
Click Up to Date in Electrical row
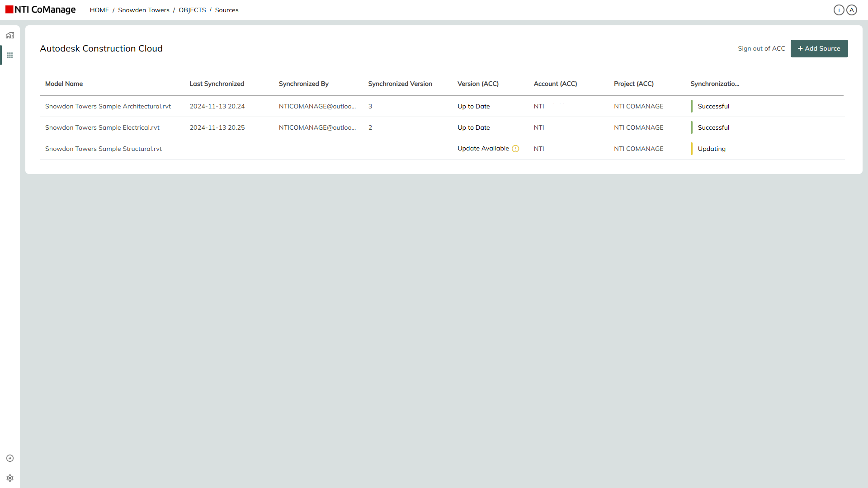point(474,127)
